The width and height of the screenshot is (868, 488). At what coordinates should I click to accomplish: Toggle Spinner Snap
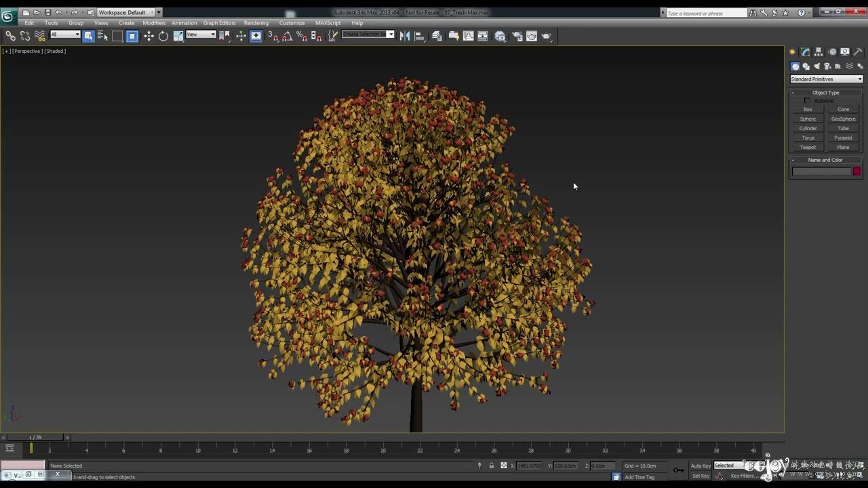316,36
